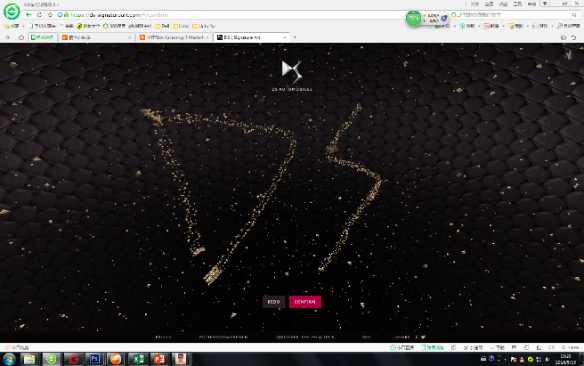Click the magnifier in the search box

tap(574, 15)
